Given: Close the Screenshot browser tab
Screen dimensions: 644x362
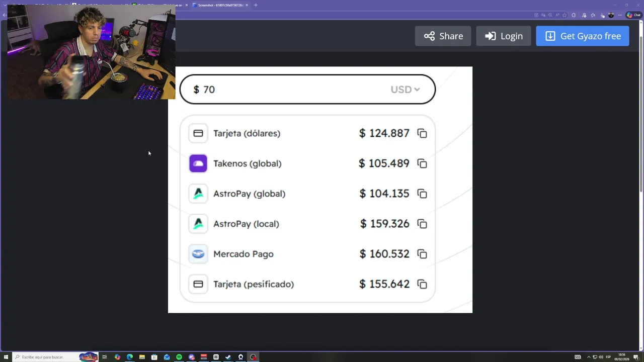Looking at the screenshot, I should (247, 5).
